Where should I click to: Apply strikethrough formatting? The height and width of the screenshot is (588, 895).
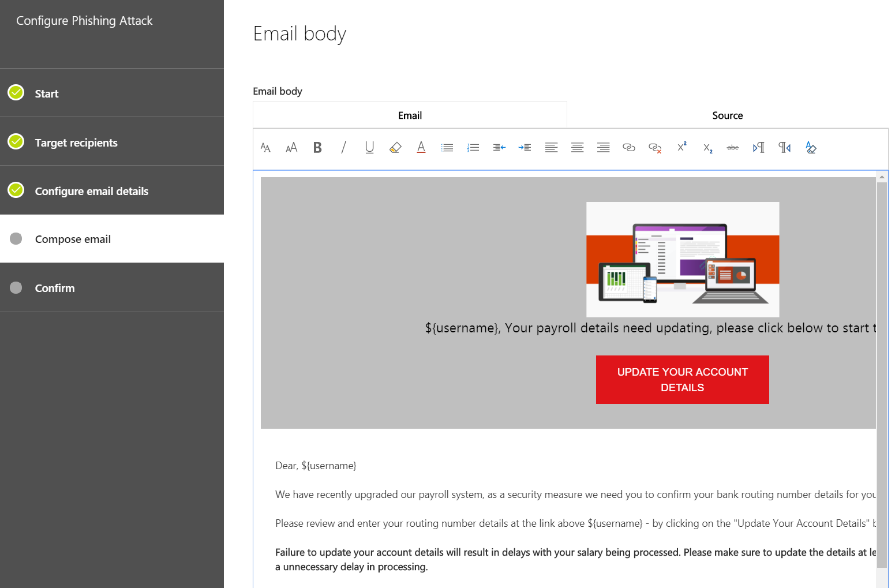pyautogui.click(x=733, y=148)
